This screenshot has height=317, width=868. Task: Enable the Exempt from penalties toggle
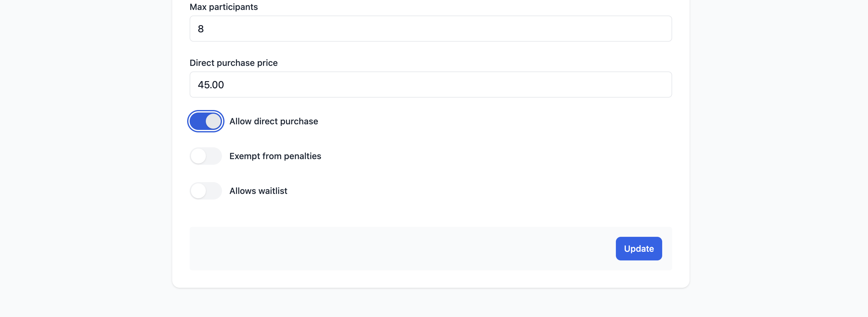point(205,156)
